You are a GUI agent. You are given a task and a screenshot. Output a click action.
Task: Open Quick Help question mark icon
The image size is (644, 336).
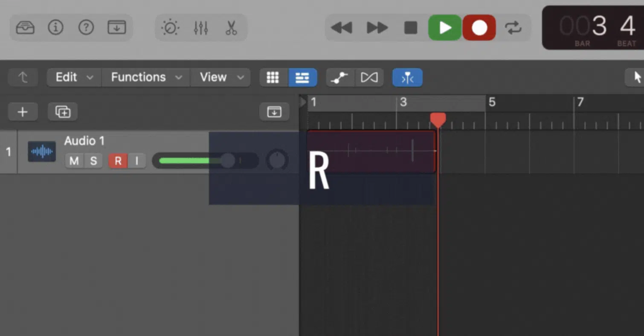pos(86,28)
